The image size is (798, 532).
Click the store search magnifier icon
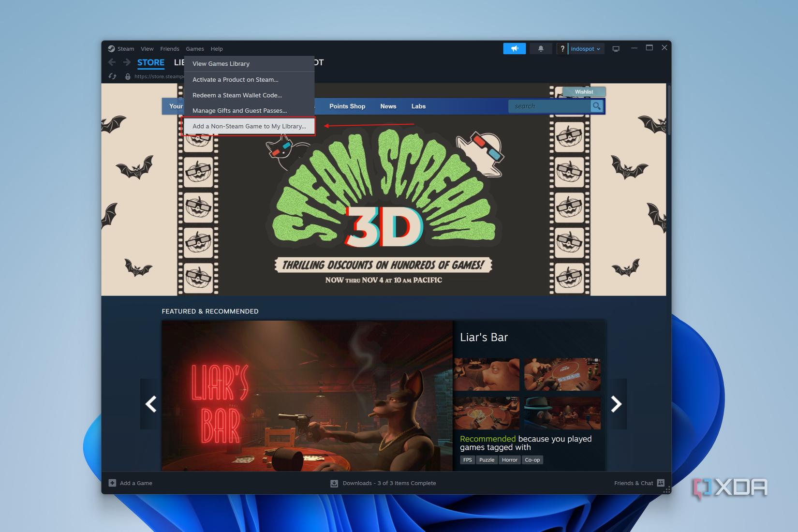[597, 106]
